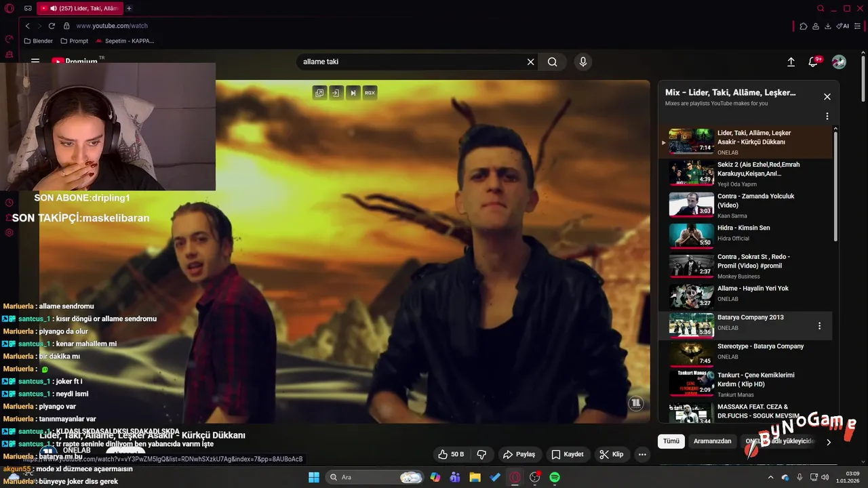868x488 pixels.
Task: Open the Blender bookmark folder
Action: [x=38, y=41]
